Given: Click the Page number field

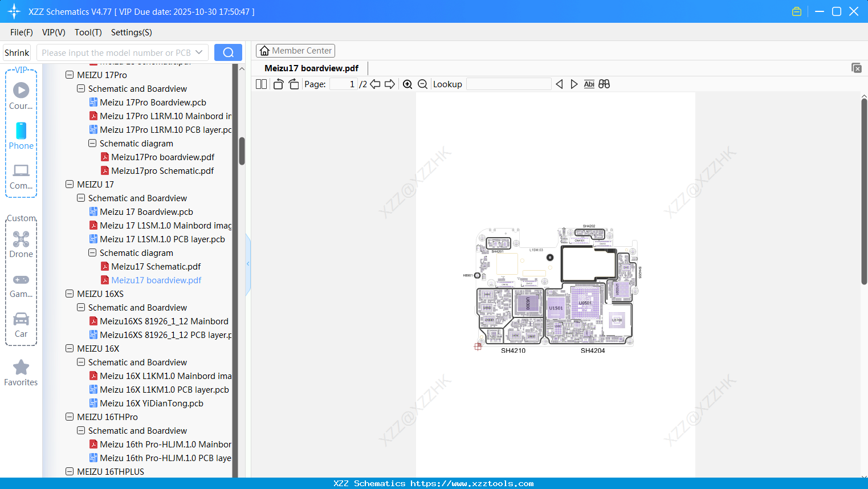Looking at the screenshot, I should [x=343, y=84].
